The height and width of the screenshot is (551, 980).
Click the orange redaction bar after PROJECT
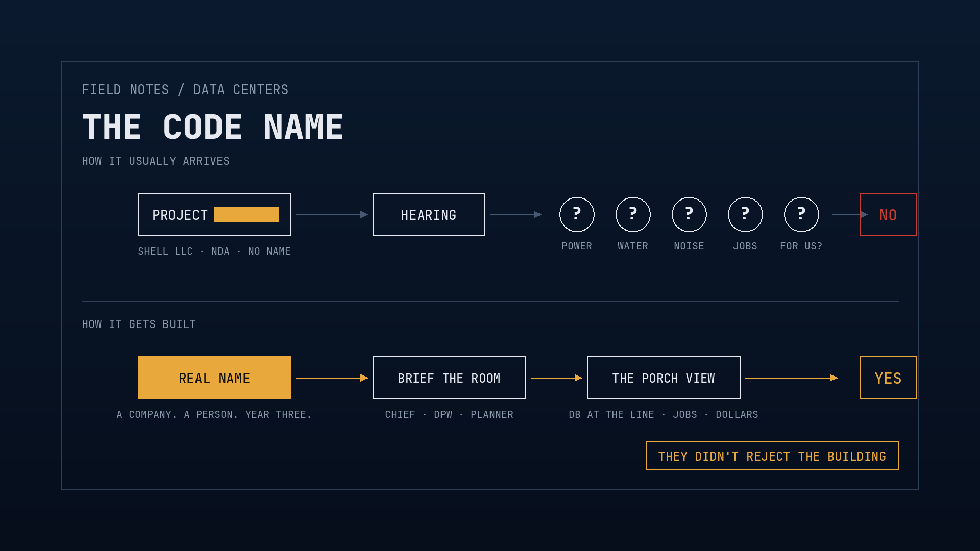(x=247, y=214)
